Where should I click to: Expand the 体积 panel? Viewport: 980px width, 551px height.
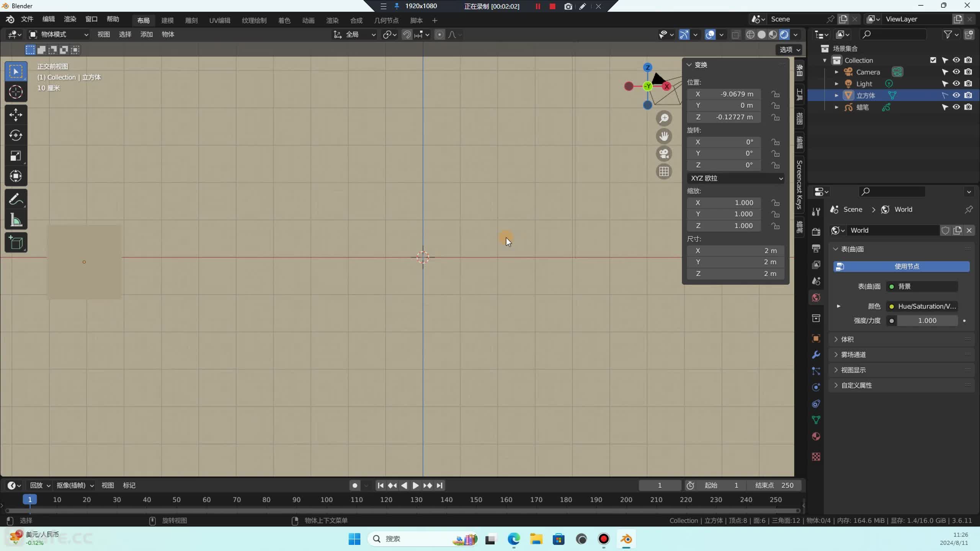(x=902, y=339)
